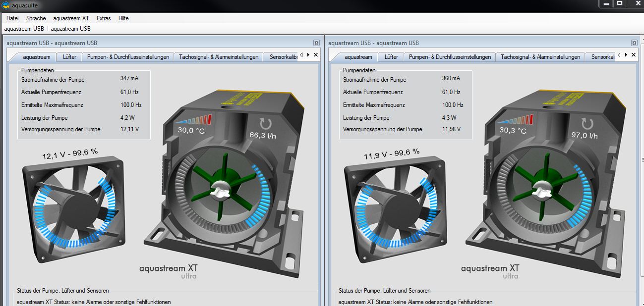Click the 360 mA pump current value
Screen dimensions: 644x306
[451, 78]
